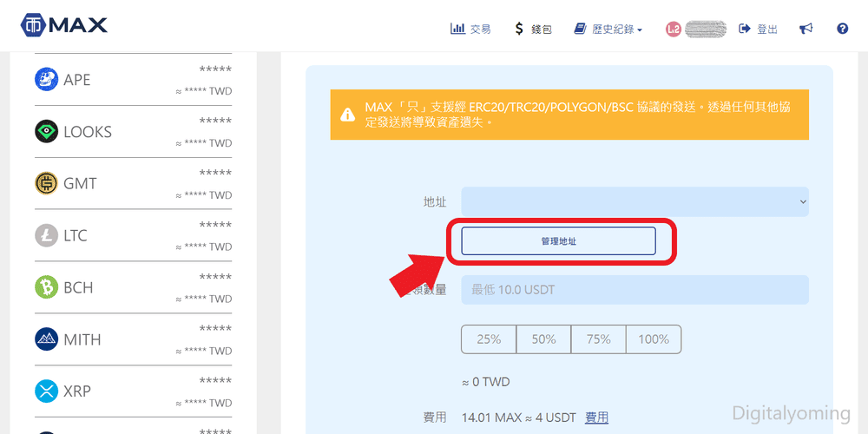
Task: Open the 地址 address dropdown
Action: point(635,202)
